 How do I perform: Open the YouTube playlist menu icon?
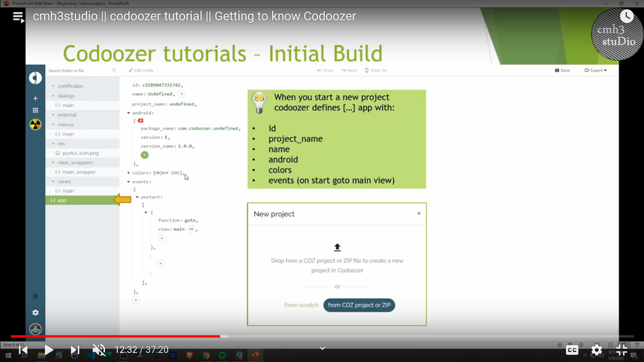[19, 17]
